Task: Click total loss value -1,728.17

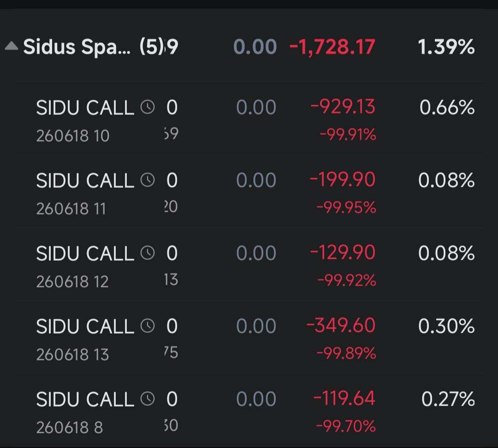Action: [x=332, y=47]
